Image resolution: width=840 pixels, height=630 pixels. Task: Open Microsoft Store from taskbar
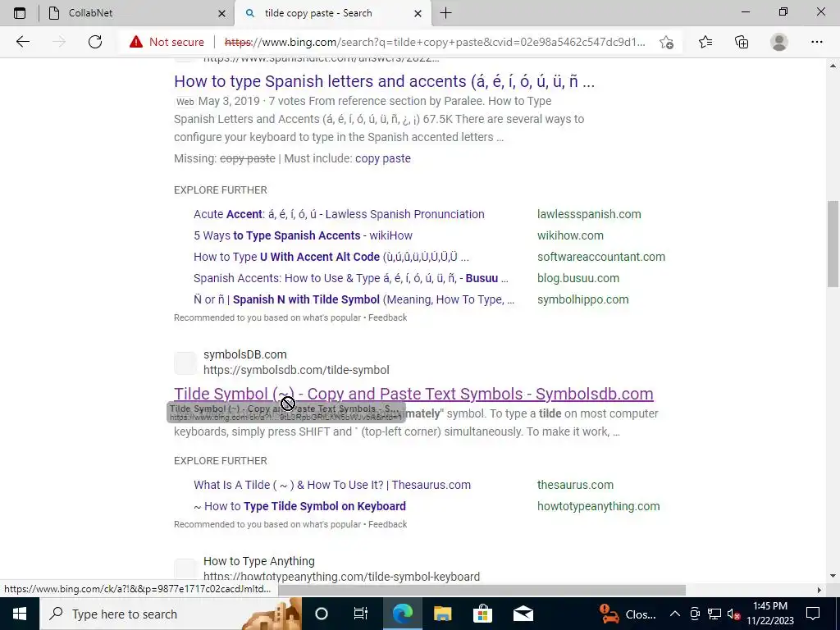482,614
